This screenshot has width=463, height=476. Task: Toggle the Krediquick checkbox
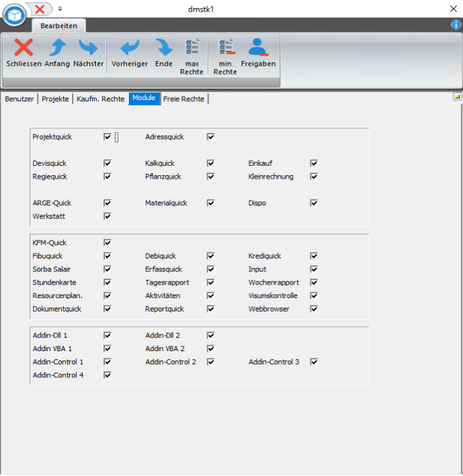coord(314,256)
